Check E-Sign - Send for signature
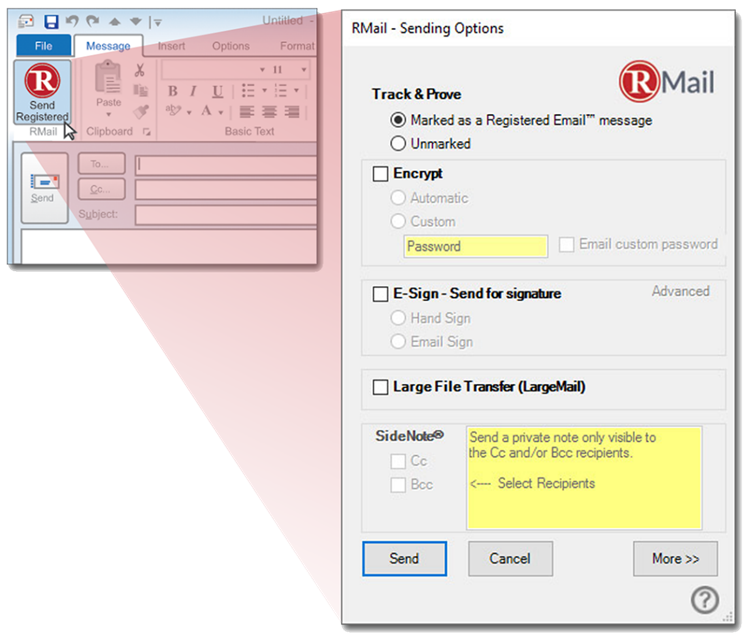Image resolution: width=750 pixels, height=642 pixels. pos(380,294)
